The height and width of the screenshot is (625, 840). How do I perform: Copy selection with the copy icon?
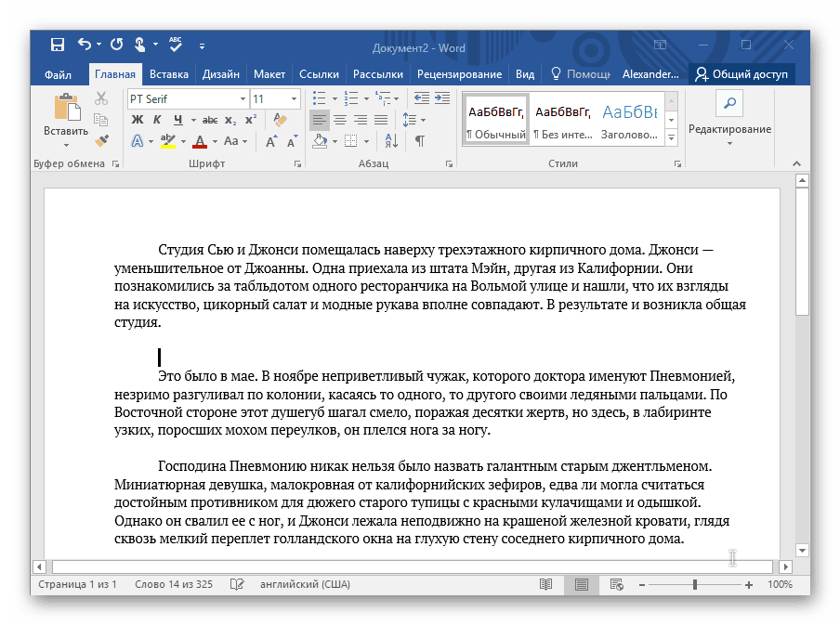[100, 120]
